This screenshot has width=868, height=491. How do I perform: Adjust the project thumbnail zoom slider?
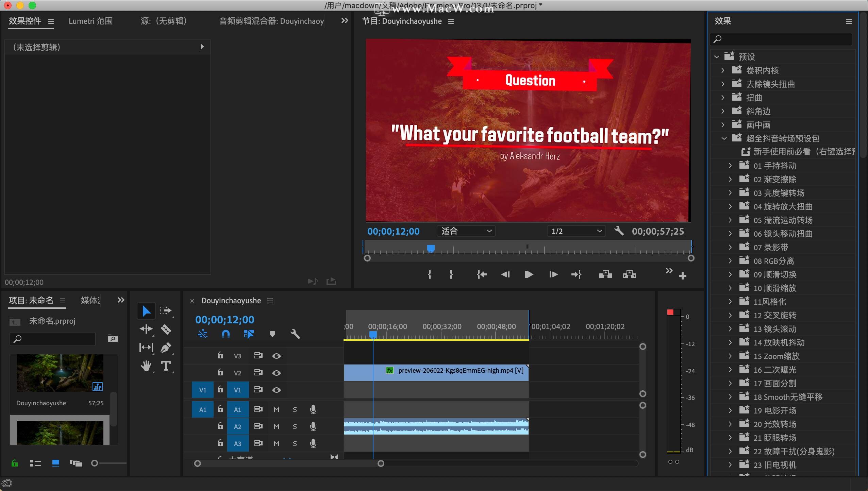click(x=95, y=463)
